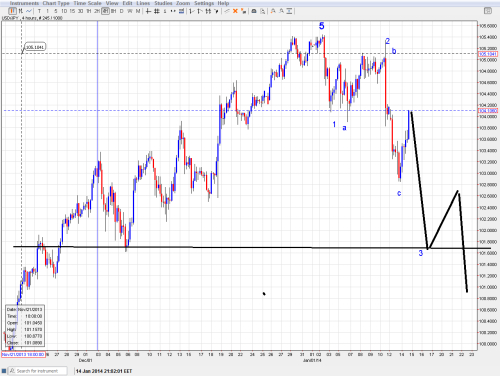Toggle the 4H timeframe button
Screen dimensions: 500x376
coord(105,11)
